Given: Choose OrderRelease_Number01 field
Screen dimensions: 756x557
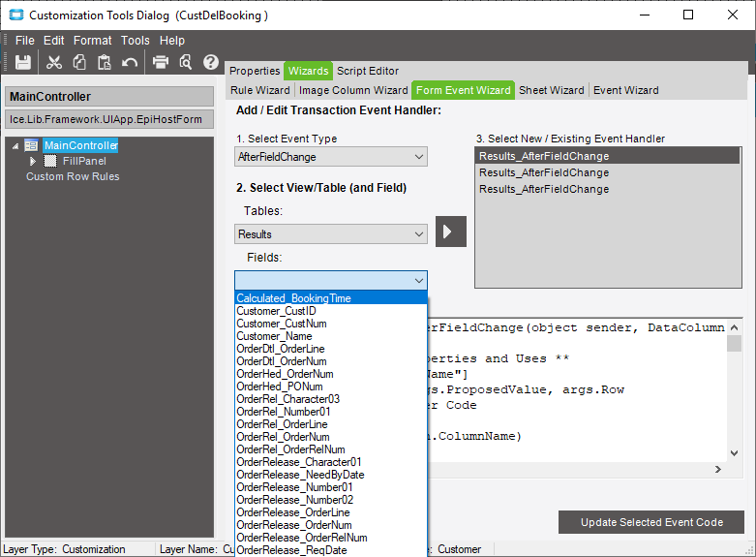Looking at the screenshot, I should (x=331, y=487).
